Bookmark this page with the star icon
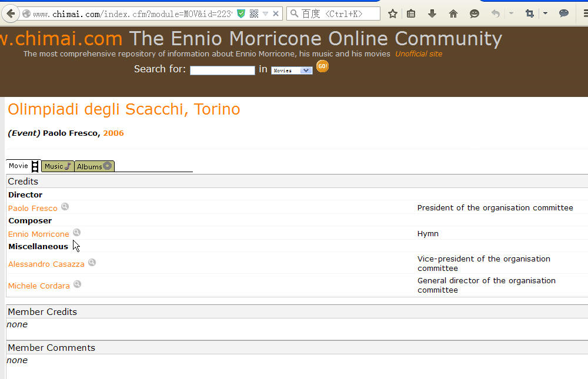The width and height of the screenshot is (588, 379). [x=393, y=14]
